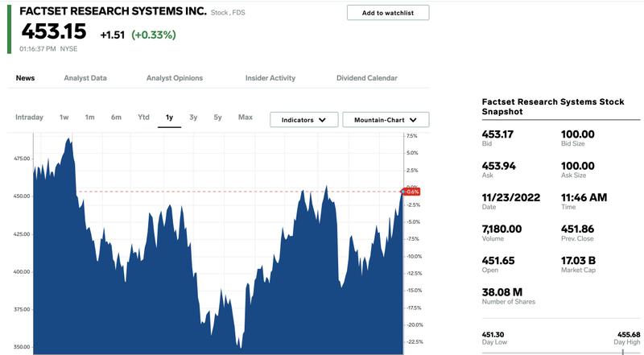The image size is (644, 355).
Task: Click the FACTSET RESEARCH SYSTEMS INC. title
Action: [113, 11]
